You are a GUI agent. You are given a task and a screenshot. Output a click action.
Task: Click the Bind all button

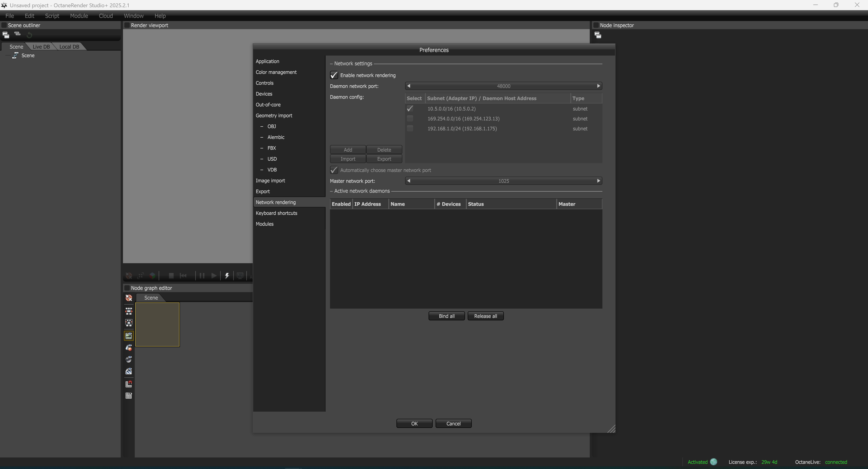(x=446, y=316)
